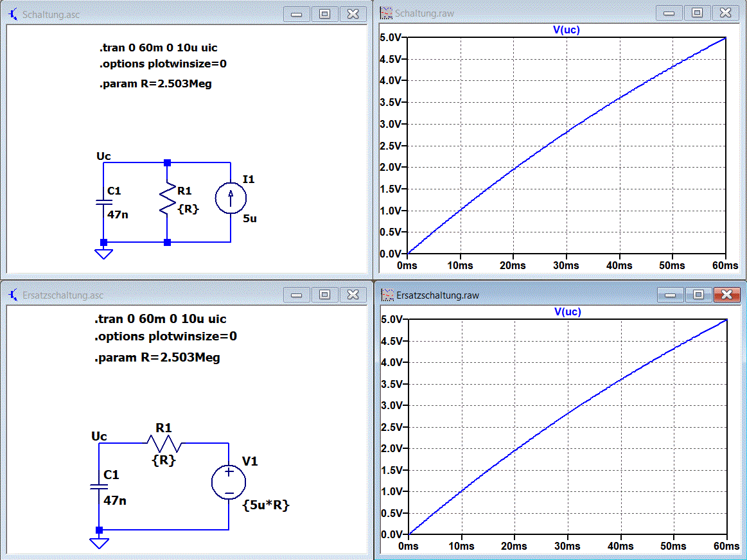Select capacitor C1 symbol in Schaltung schematic

click(x=104, y=202)
